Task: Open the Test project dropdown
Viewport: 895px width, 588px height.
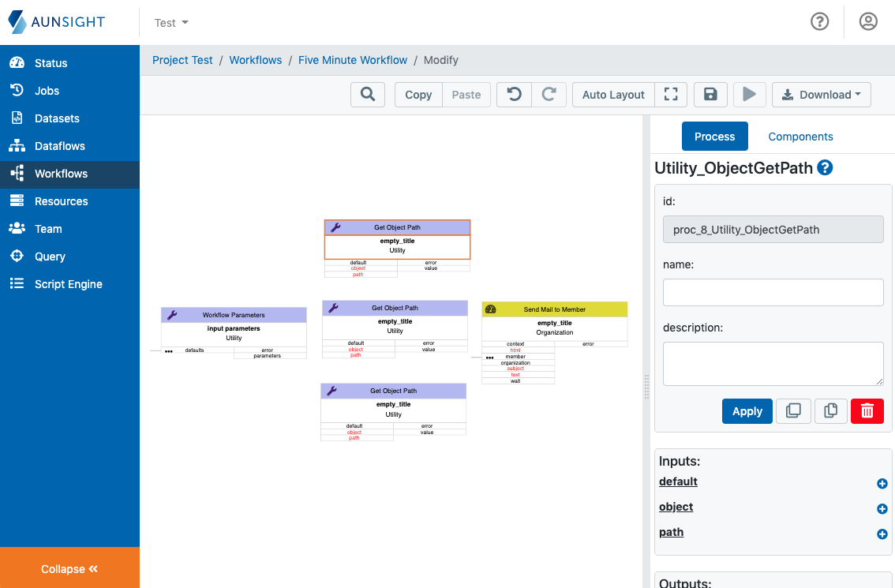Action: 171,23
